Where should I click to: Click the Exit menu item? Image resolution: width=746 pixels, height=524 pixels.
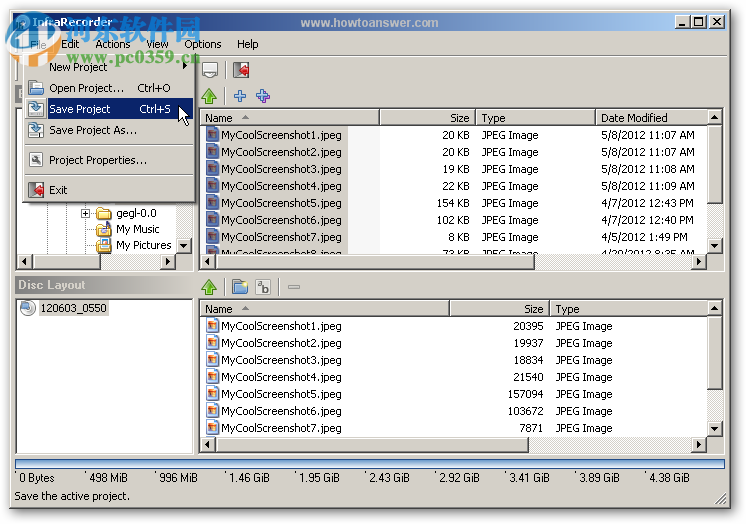click(x=58, y=190)
